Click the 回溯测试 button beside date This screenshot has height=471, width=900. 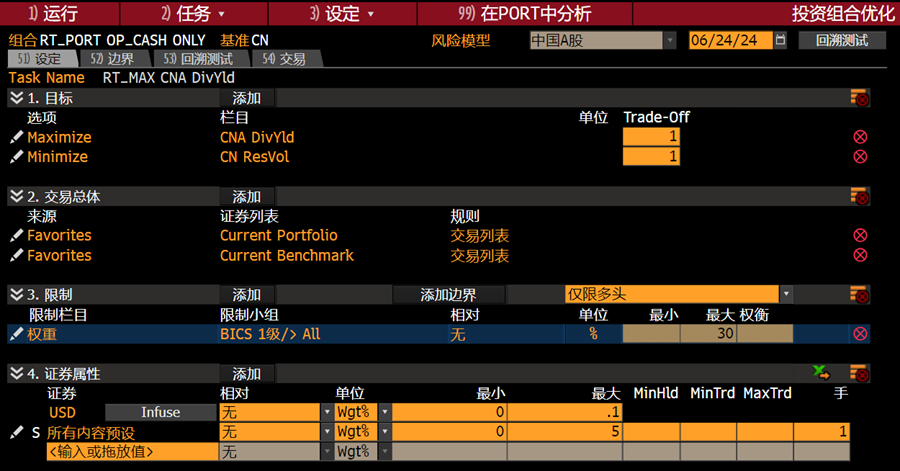point(842,41)
